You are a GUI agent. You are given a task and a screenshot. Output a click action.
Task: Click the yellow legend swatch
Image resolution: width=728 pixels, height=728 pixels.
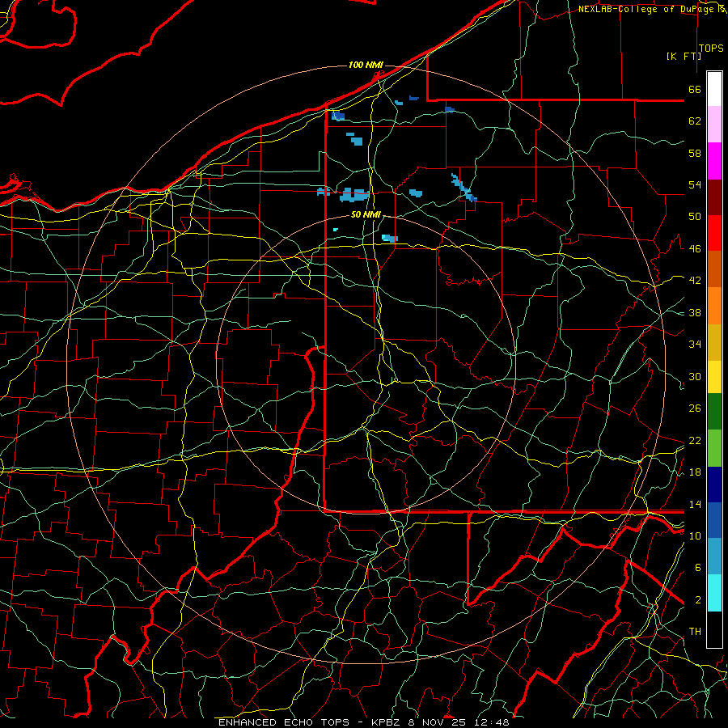714,377
